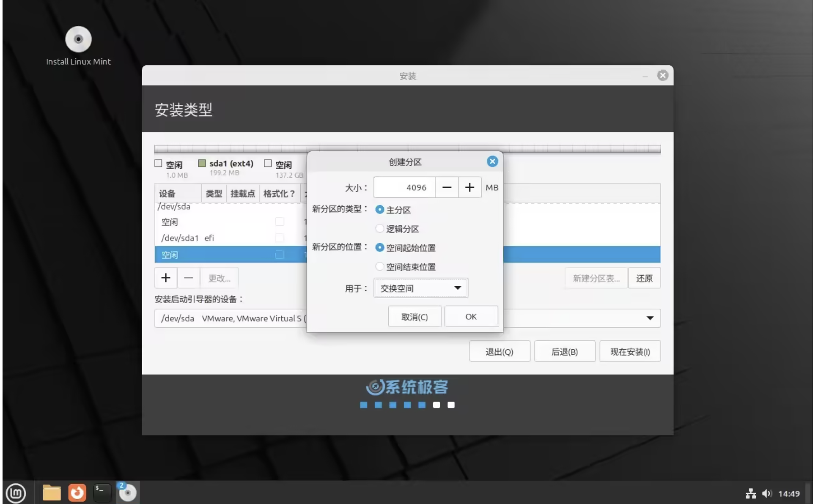818x504 pixels.
Task: Minimize the 安装 installer window
Action: tap(645, 76)
